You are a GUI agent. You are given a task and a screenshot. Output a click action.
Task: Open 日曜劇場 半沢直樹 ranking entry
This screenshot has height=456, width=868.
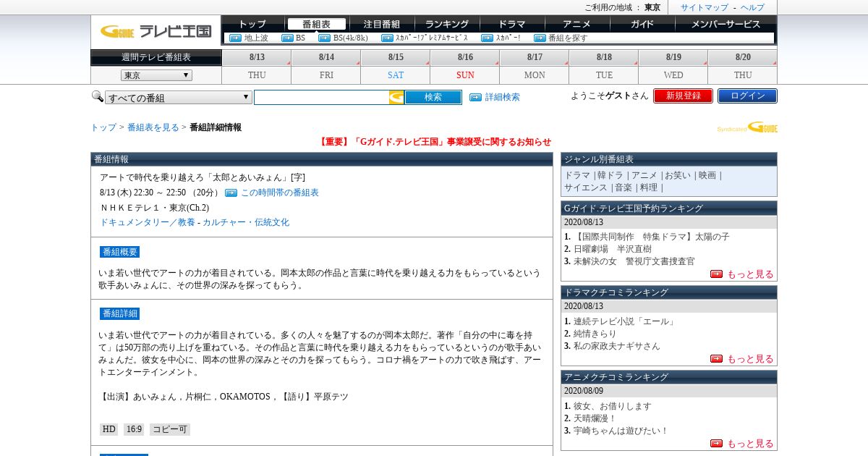(613, 249)
